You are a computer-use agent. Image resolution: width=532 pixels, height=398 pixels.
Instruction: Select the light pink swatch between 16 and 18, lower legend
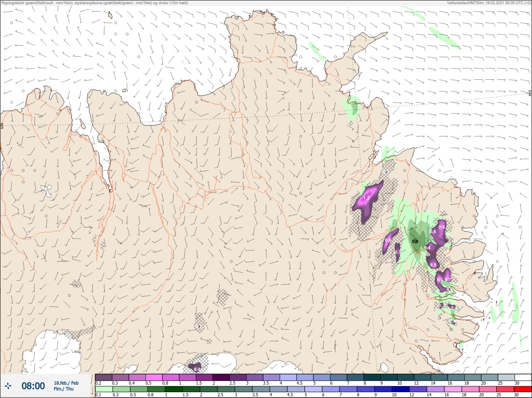[453, 389]
